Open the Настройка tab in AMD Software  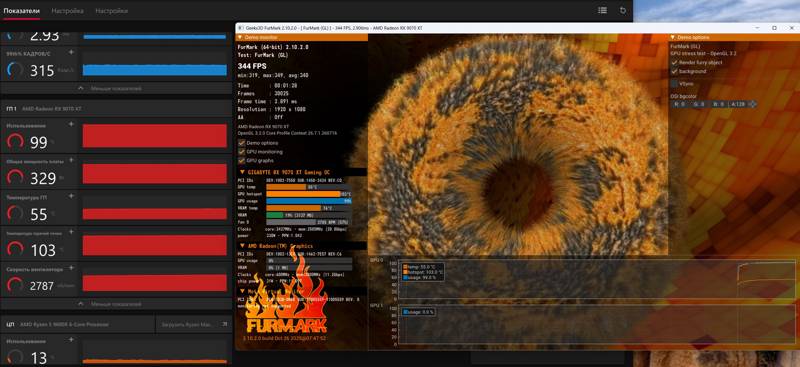click(x=67, y=10)
